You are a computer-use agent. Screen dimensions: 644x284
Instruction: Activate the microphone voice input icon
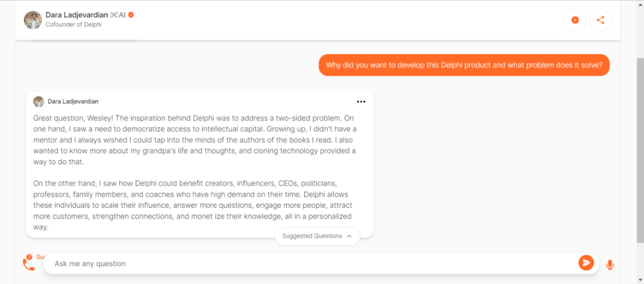[610, 265]
